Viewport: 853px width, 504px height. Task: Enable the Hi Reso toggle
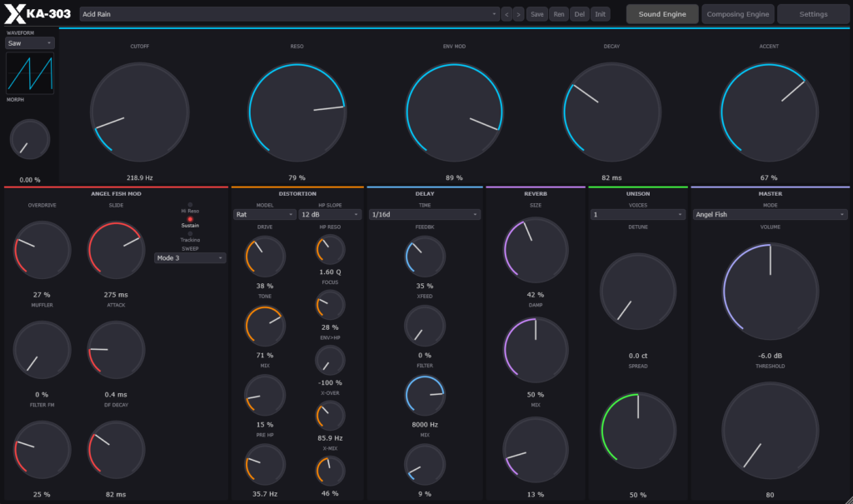click(190, 204)
